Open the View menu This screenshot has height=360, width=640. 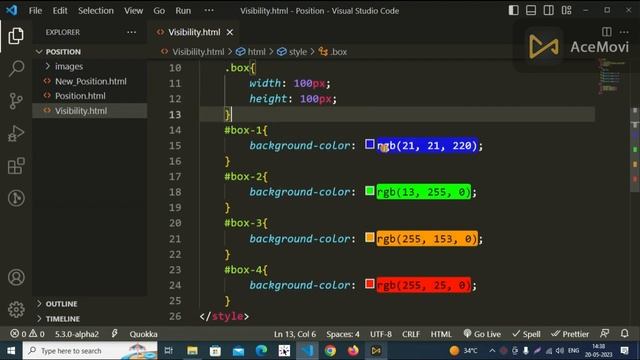tap(133, 11)
